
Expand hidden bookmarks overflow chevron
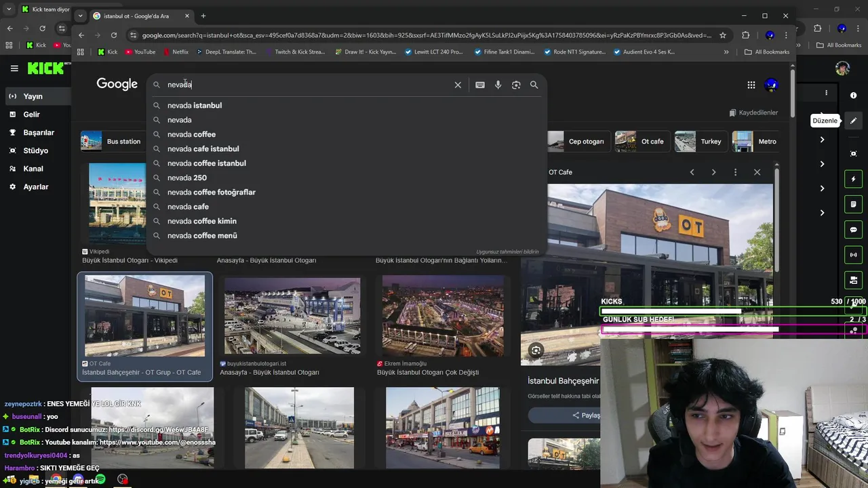(726, 52)
